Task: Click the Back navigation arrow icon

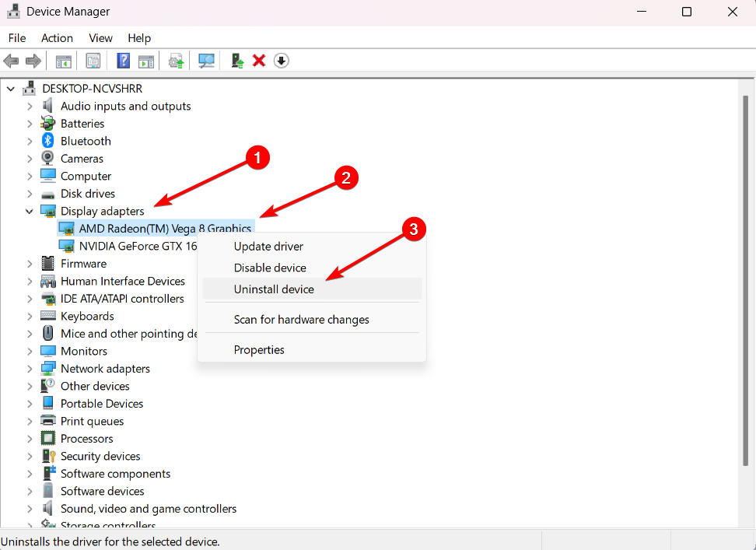Action: click(x=11, y=60)
